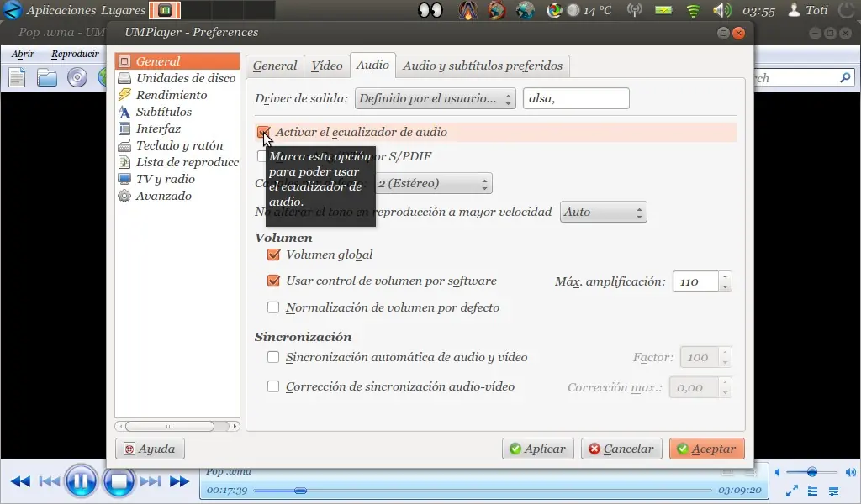Click the sidebar scrollbar right arrow
861x504 pixels.
(235, 426)
